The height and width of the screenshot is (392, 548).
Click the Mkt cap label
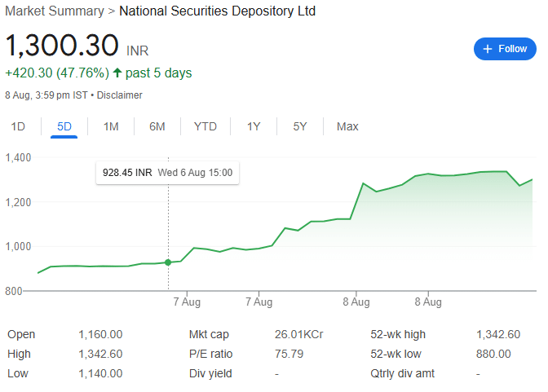209,334
